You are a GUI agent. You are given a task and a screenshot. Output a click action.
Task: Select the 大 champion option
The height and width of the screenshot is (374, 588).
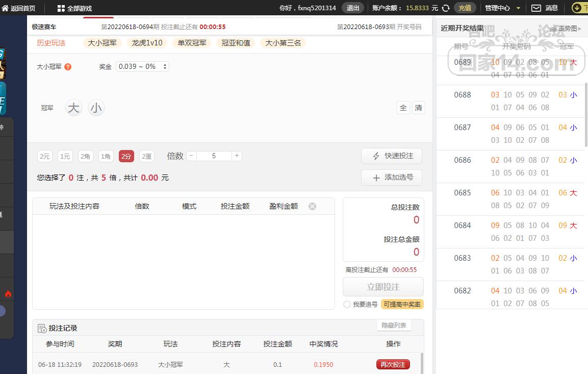(x=74, y=108)
